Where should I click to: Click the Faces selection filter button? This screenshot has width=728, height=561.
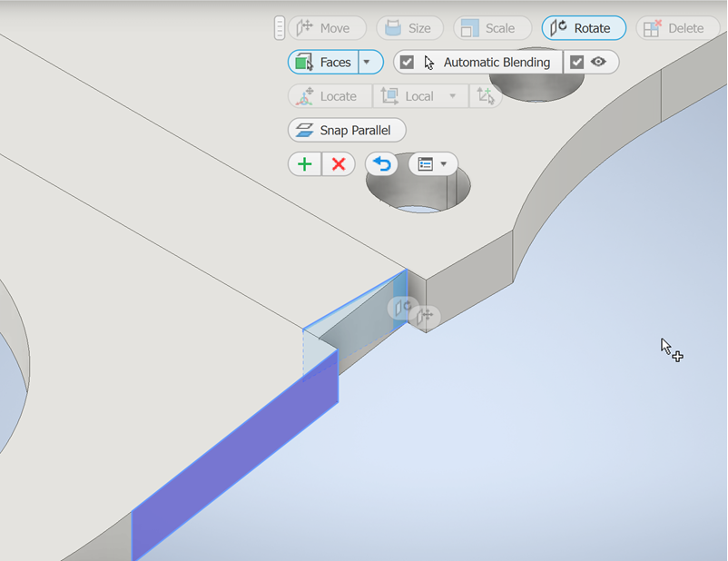point(323,63)
